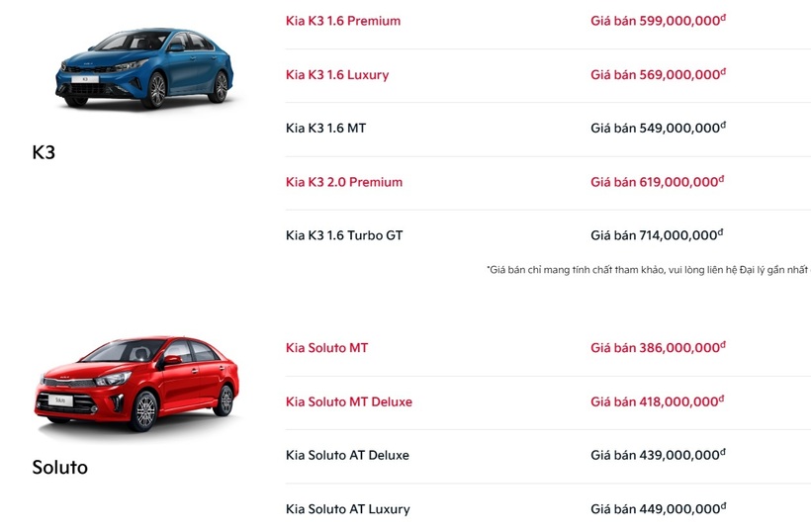Open Kia K3 2.0 Premium details
Screen dimensions: 811x532
[x=344, y=182]
